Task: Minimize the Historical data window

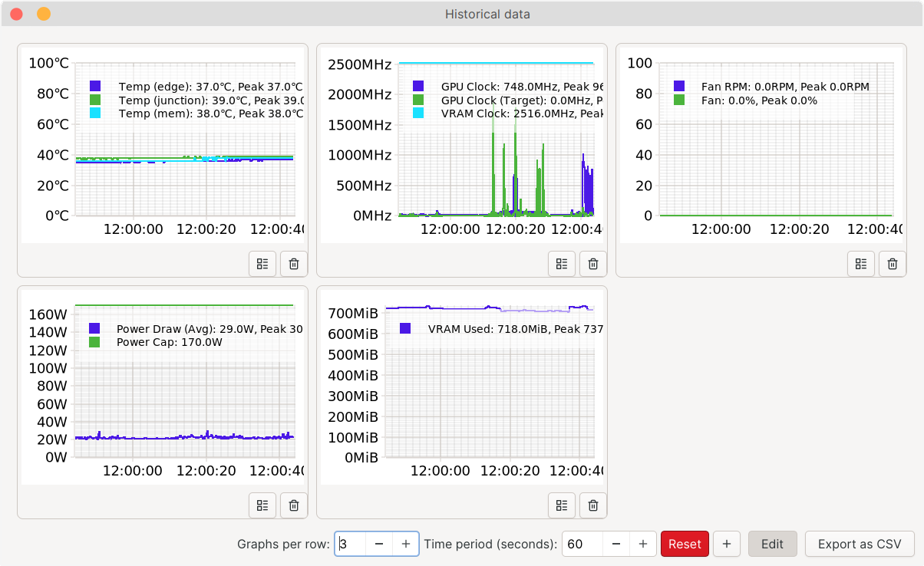Action: pos(44,14)
